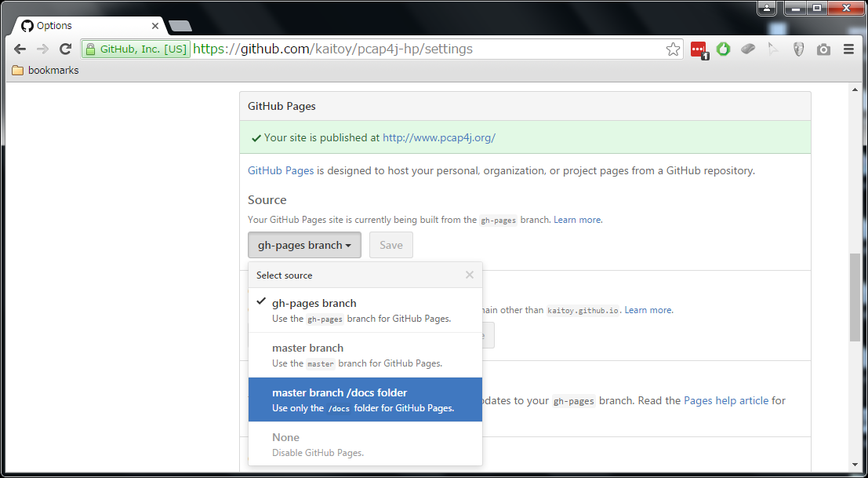This screenshot has width=868, height=478.
Task: Choose master branch as source
Action: 365,355
